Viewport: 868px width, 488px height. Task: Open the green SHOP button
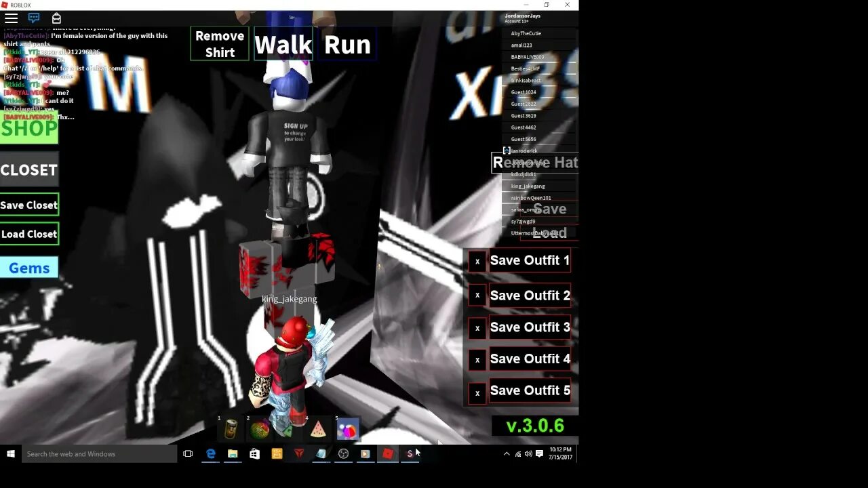[x=29, y=128]
